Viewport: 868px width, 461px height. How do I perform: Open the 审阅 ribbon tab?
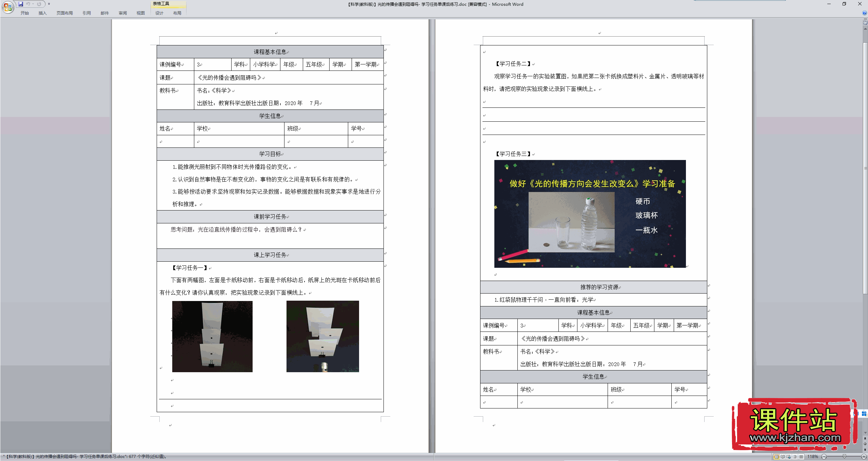click(122, 13)
